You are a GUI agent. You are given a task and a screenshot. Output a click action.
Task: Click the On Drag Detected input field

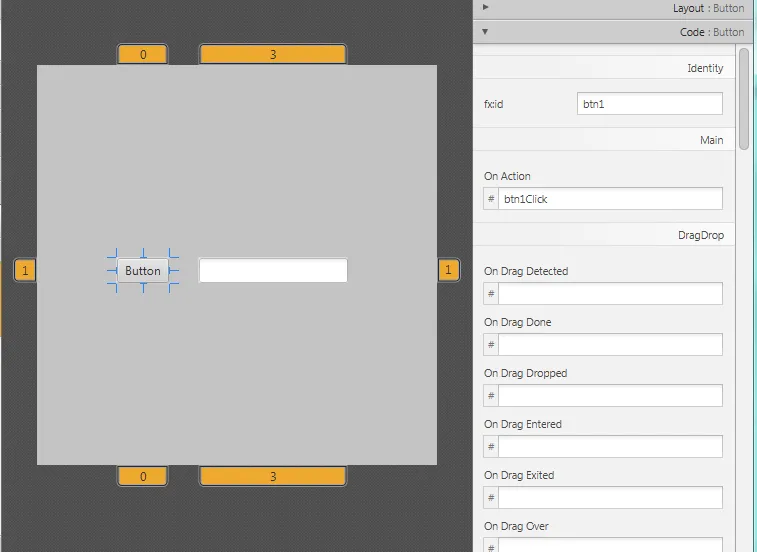[x=610, y=294]
